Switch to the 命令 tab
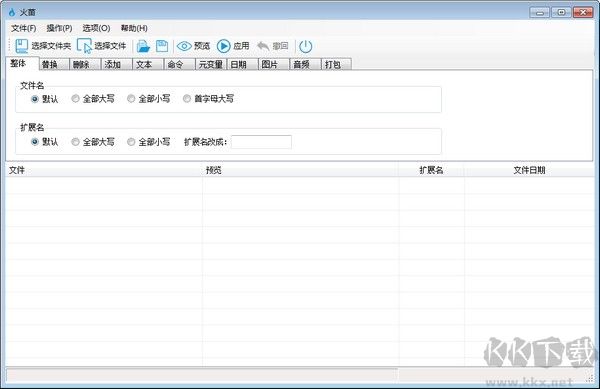The image size is (600, 389). click(x=179, y=65)
